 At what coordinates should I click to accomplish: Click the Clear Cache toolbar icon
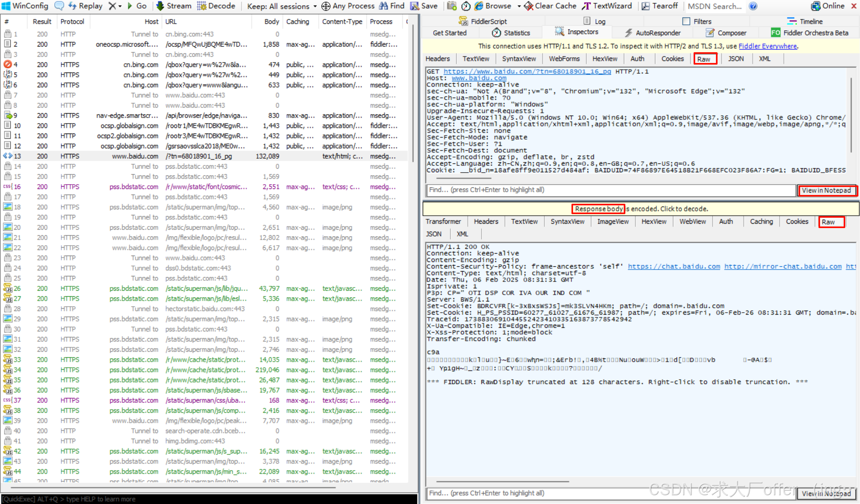coord(528,6)
